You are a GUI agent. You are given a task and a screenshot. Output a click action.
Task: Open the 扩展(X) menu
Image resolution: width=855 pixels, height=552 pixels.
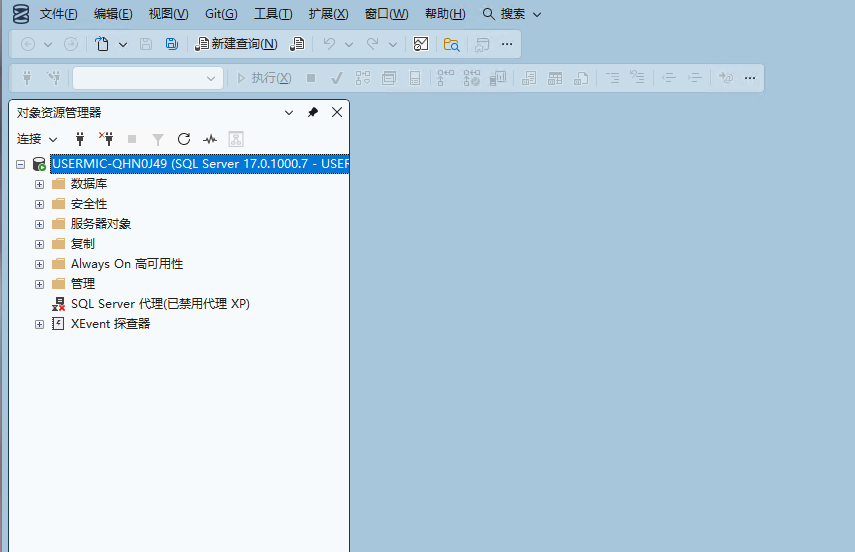pyautogui.click(x=328, y=14)
